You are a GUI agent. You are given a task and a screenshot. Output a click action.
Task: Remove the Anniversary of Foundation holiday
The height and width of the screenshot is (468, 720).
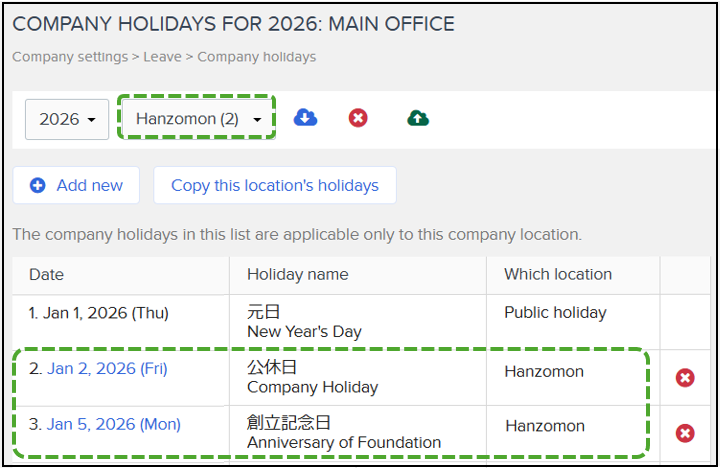(685, 433)
